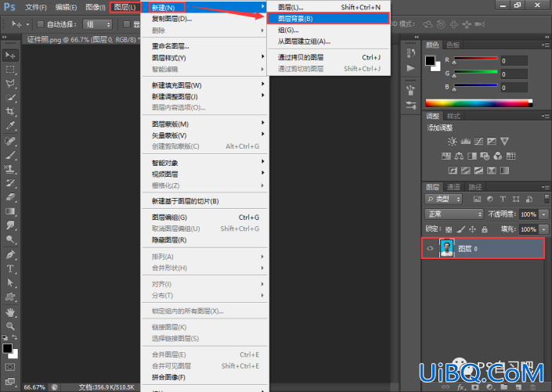
Task: Open the blend mode 正常 dropdown
Action: [454, 214]
